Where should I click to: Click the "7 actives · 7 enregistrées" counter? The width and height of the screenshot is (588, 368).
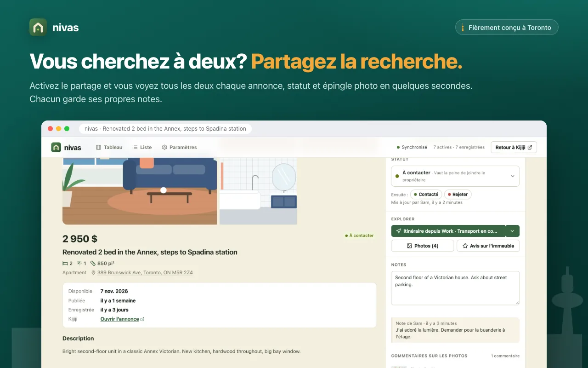tap(459, 147)
